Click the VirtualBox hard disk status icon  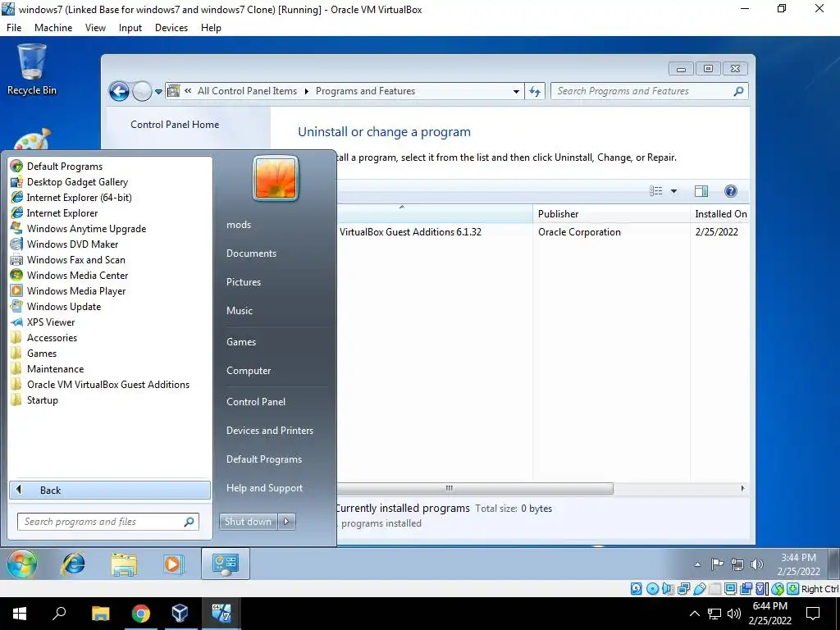(x=636, y=589)
